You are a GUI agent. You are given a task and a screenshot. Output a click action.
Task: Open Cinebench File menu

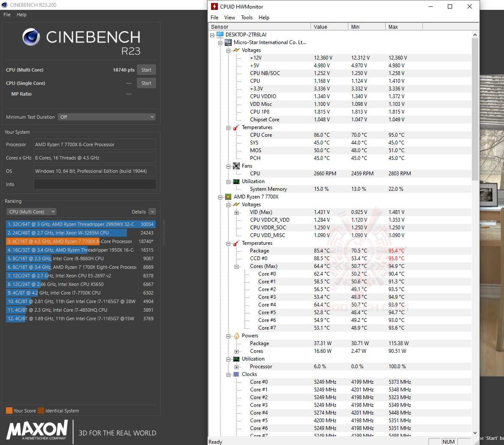pyautogui.click(x=7, y=15)
